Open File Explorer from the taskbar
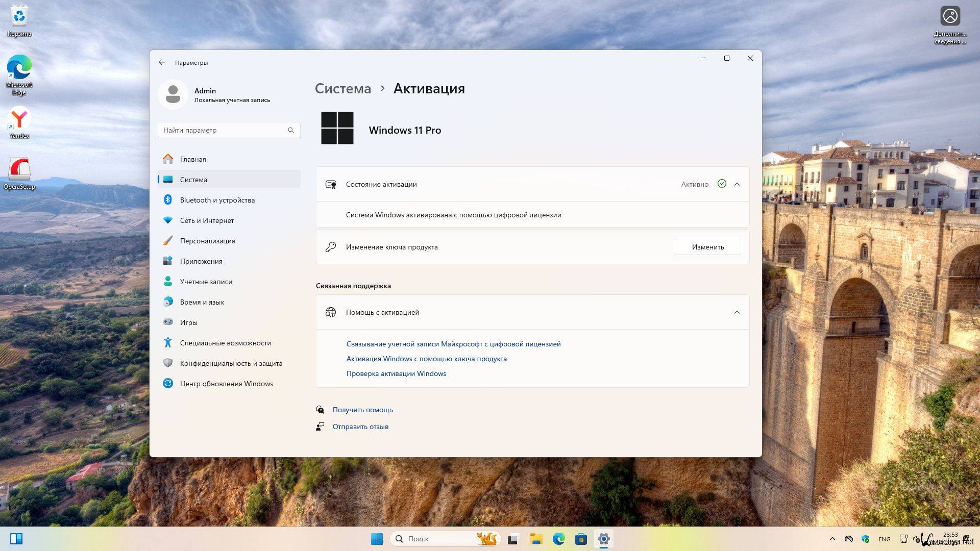This screenshot has width=980, height=551. click(x=536, y=539)
